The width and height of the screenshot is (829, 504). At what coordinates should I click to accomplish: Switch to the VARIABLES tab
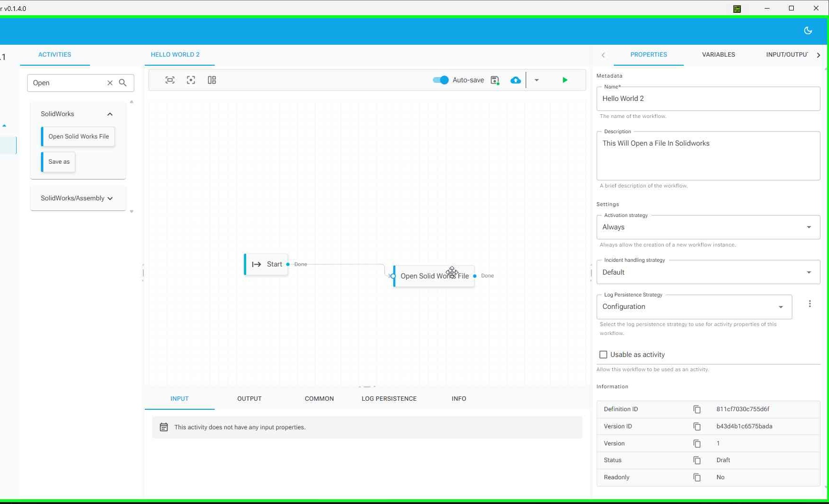tap(718, 54)
